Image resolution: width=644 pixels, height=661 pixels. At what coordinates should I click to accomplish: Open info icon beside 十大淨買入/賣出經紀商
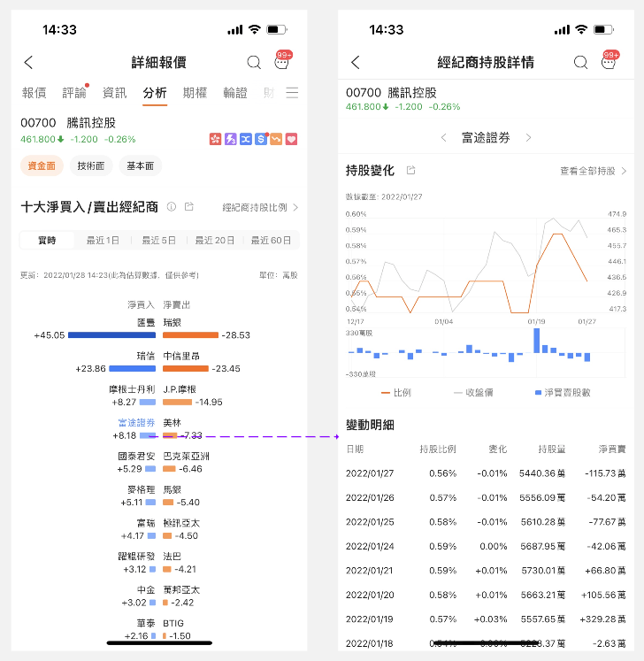(172, 206)
